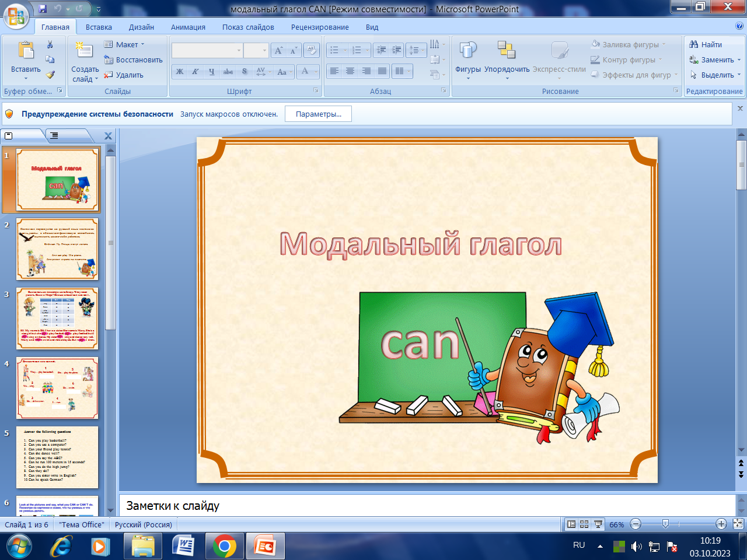This screenshot has height=560, width=747.
Task: Click the Office button logo
Action: [16, 16]
